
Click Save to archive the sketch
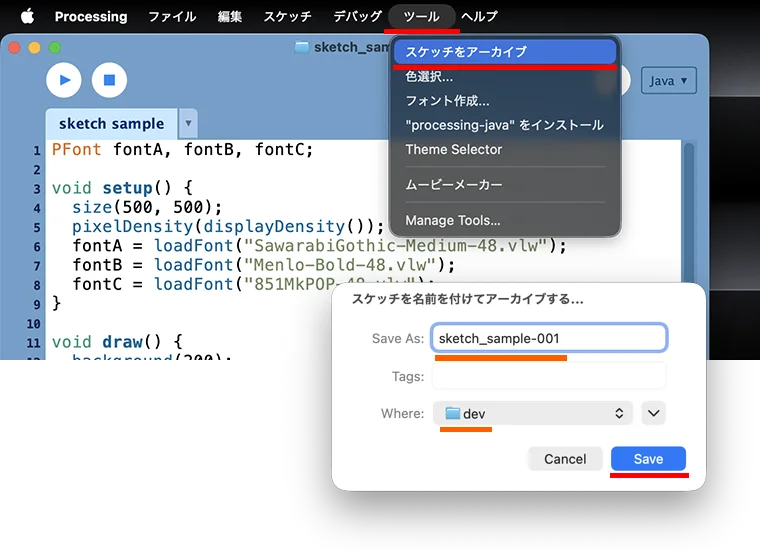[x=649, y=459]
